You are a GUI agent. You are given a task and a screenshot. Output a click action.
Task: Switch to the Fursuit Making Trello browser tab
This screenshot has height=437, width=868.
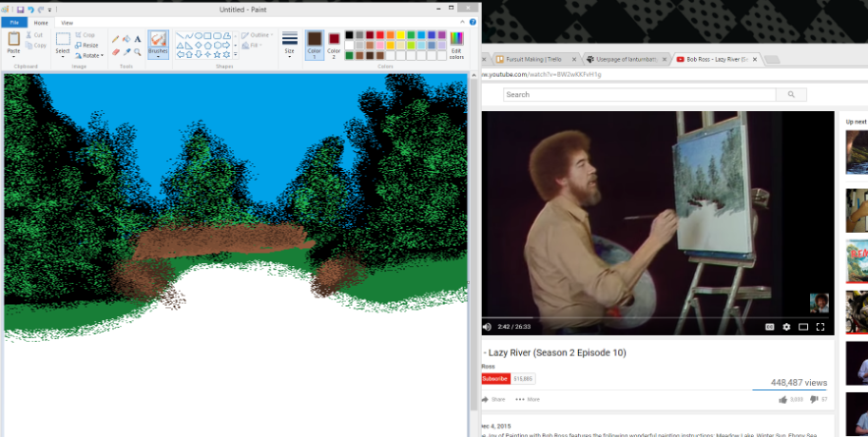[533, 59]
